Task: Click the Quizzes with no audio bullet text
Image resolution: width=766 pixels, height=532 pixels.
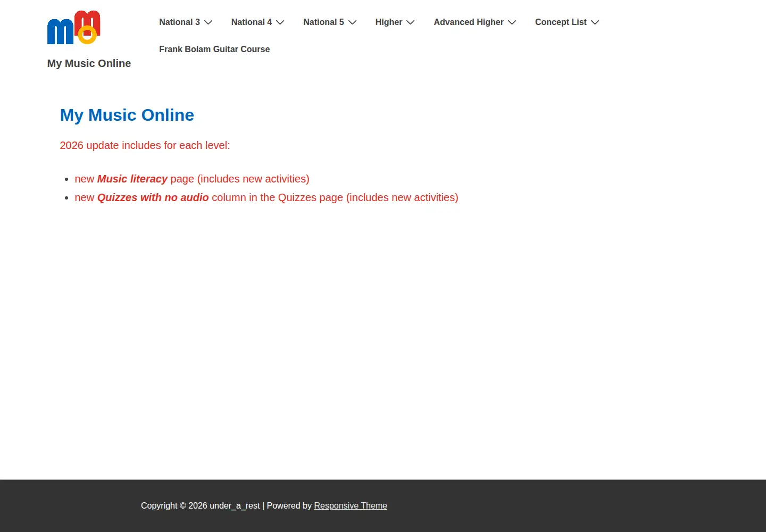Action: 267,197
